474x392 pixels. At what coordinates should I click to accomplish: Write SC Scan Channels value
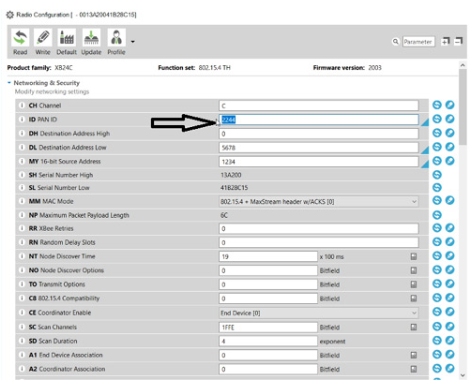(450, 326)
